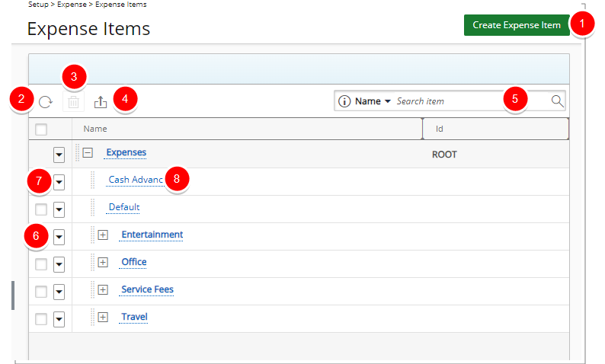Open the Expenses row action dropdown

(59, 155)
